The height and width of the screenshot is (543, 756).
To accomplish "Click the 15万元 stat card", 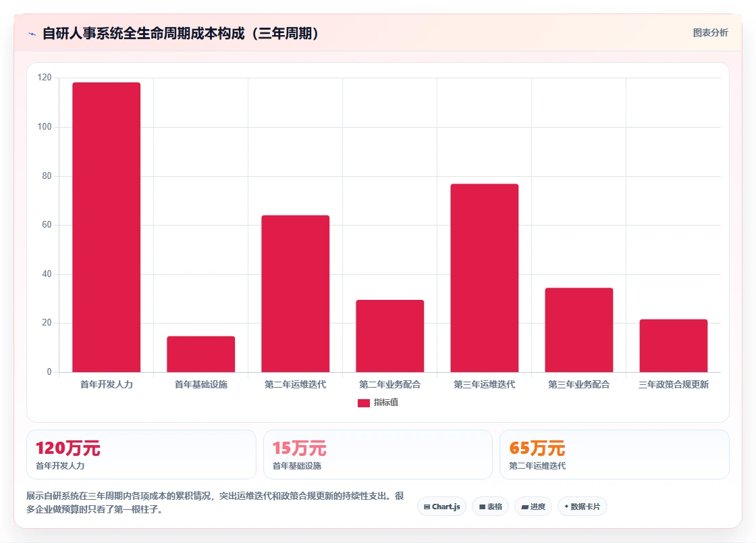I will pyautogui.click(x=378, y=455).
